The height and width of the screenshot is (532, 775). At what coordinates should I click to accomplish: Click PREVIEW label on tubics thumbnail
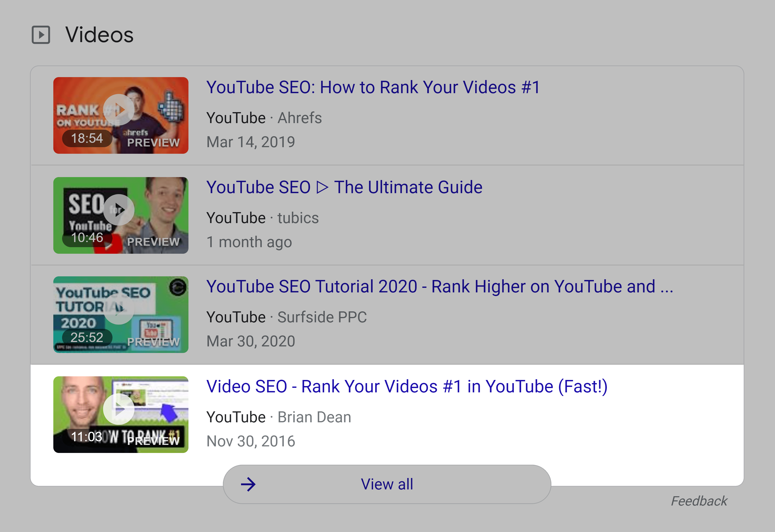pyautogui.click(x=153, y=242)
